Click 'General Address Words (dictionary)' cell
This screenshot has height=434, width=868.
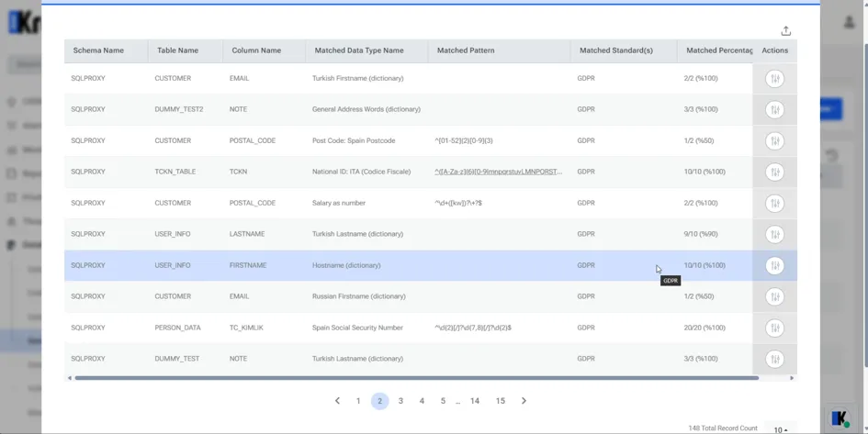pos(366,109)
